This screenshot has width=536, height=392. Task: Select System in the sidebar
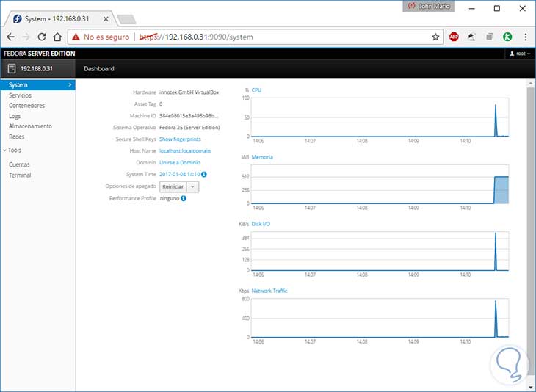pos(37,84)
